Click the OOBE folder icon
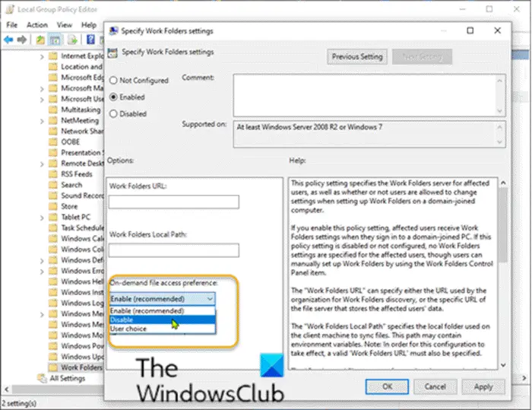Screen dimensions: 532x410 tap(53, 141)
